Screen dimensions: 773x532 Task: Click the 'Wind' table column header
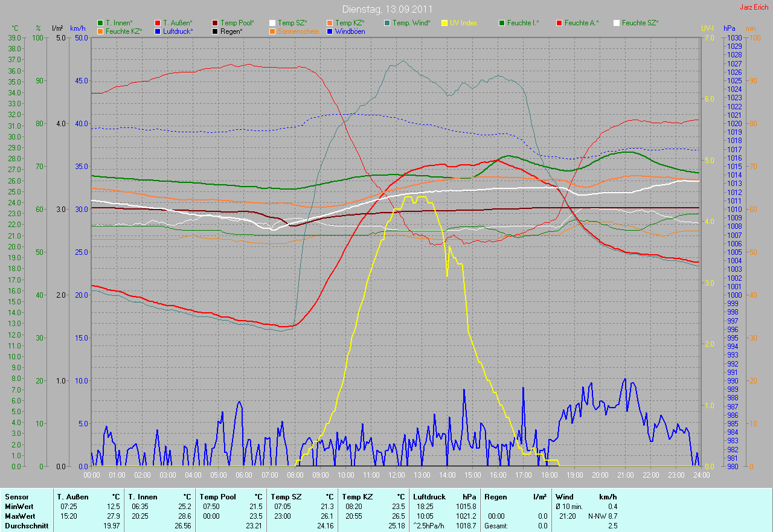pos(565,496)
